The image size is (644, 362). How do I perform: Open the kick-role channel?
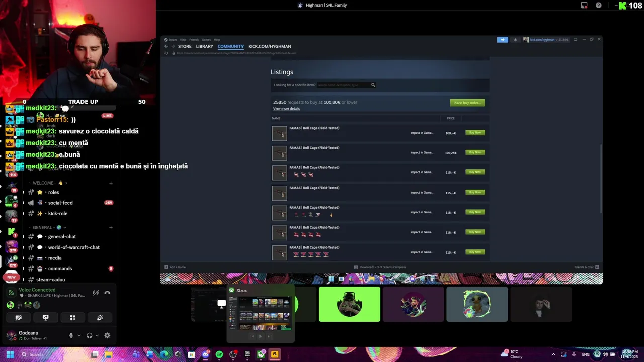point(70,213)
